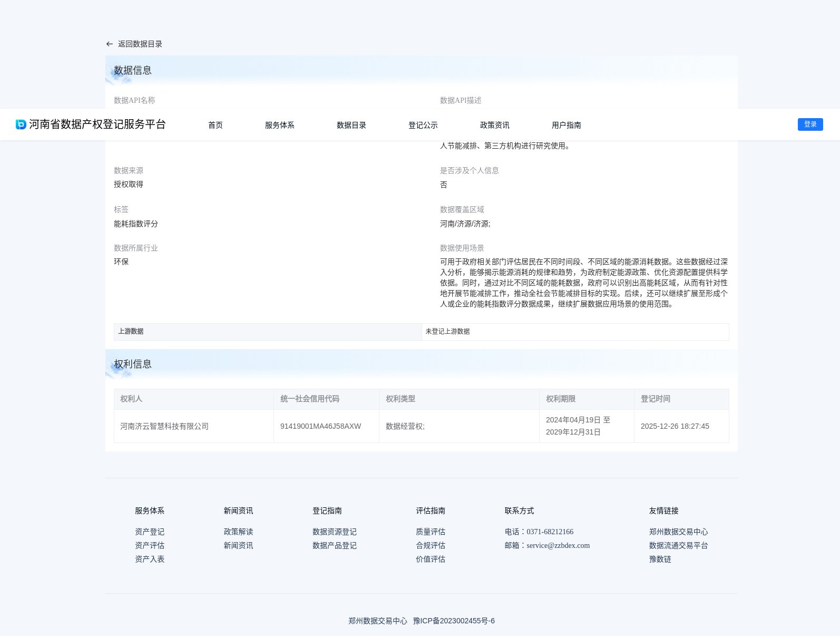Image resolution: width=840 pixels, height=636 pixels.
Task: Click phone number 0371-68212166
Action: (x=550, y=532)
